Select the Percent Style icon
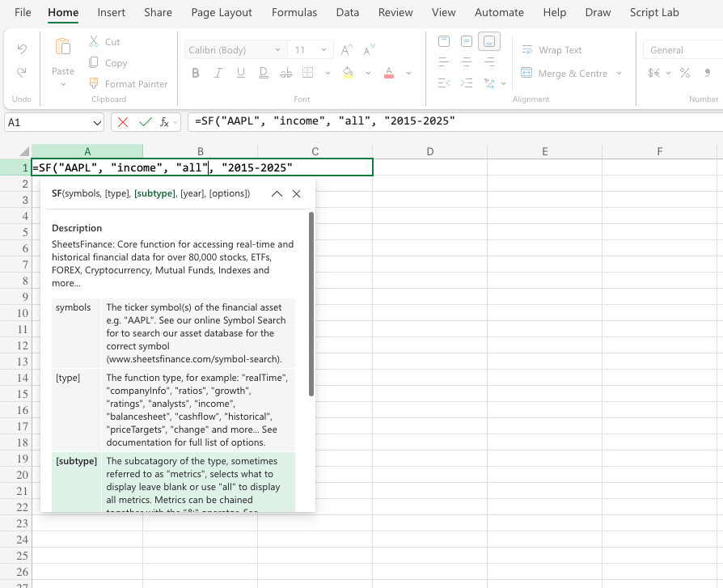This screenshot has width=723, height=588. coord(684,72)
